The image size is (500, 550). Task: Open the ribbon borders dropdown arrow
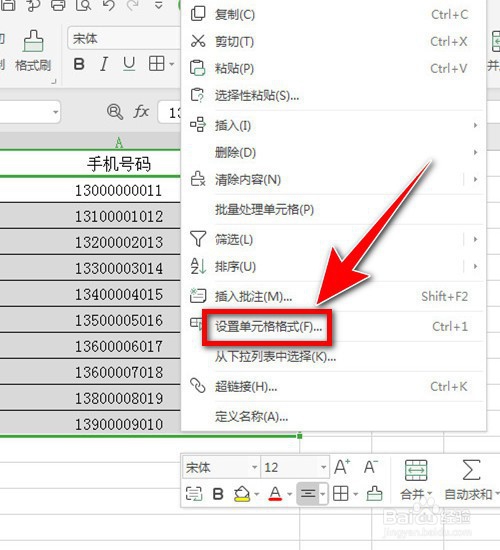(172, 64)
